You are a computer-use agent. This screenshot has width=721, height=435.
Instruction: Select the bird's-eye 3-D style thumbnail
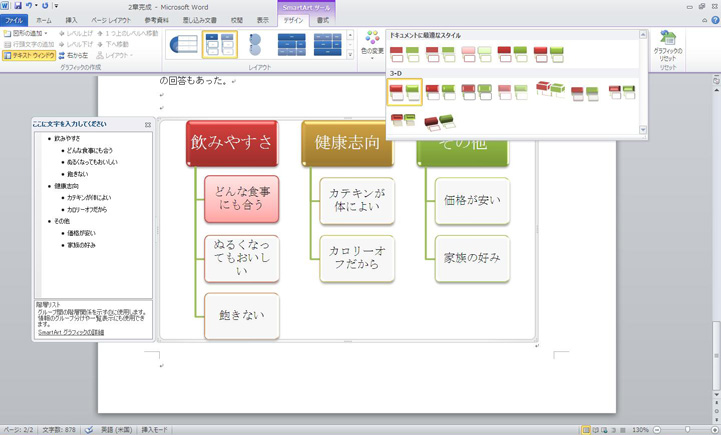pos(440,122)
